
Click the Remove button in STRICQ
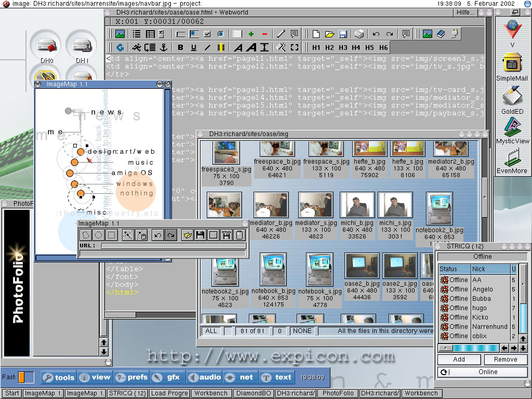tap(505, 360)
